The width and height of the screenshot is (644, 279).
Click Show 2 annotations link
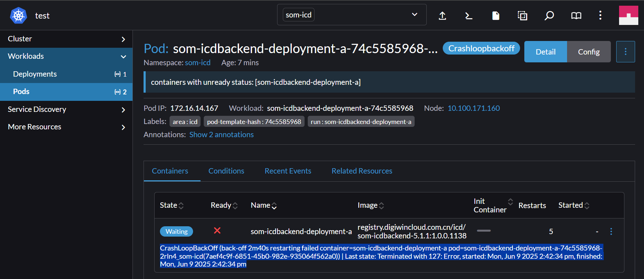click(222, 135)
